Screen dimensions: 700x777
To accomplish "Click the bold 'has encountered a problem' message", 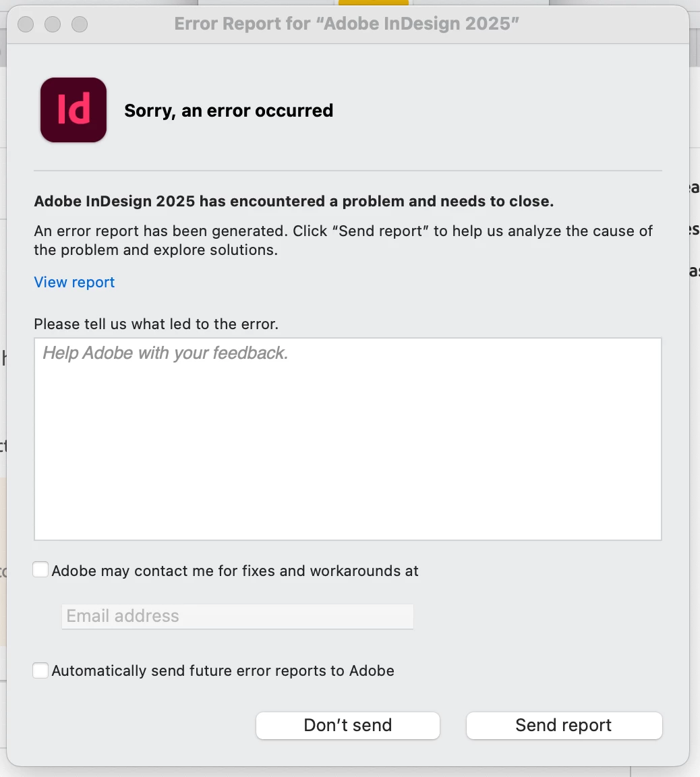I will 294,201.
